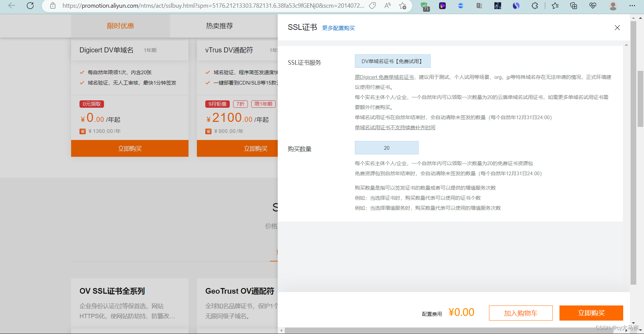Screen dimensions: 644x334
Task: Click 立即购买 in the SSL panel
Action: 591,313
